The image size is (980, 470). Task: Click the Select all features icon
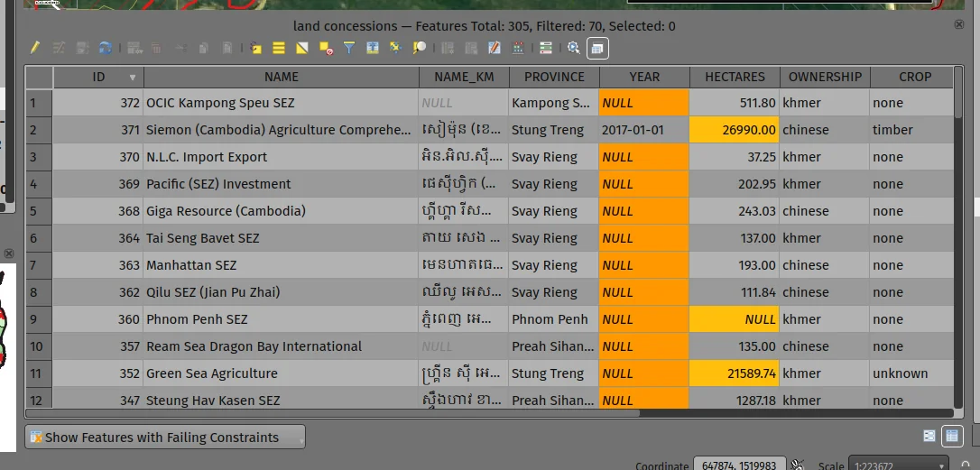point(279,48)
